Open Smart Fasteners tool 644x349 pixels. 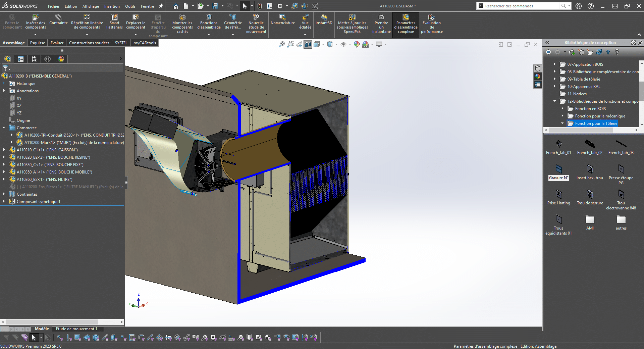point(114,22)
